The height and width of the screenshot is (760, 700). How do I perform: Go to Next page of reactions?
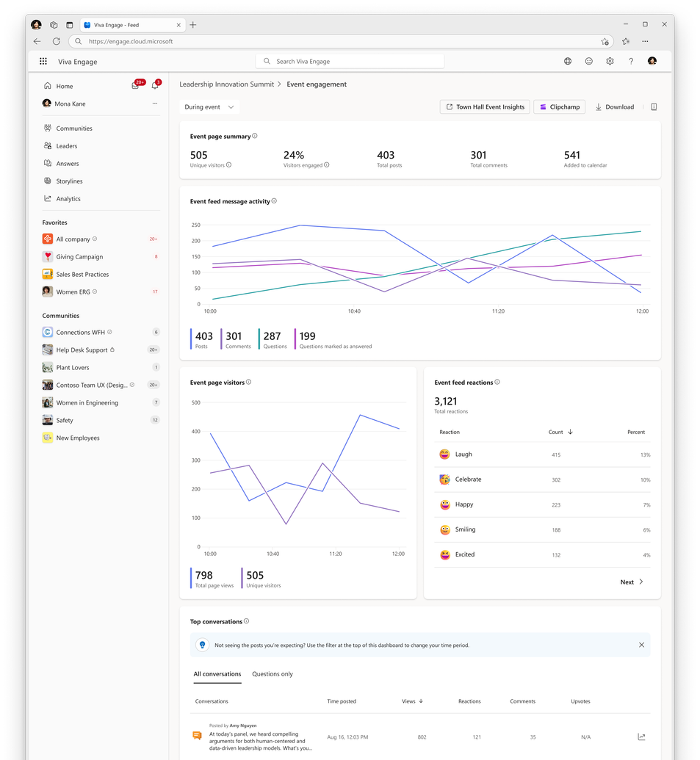tap(632, 582)
